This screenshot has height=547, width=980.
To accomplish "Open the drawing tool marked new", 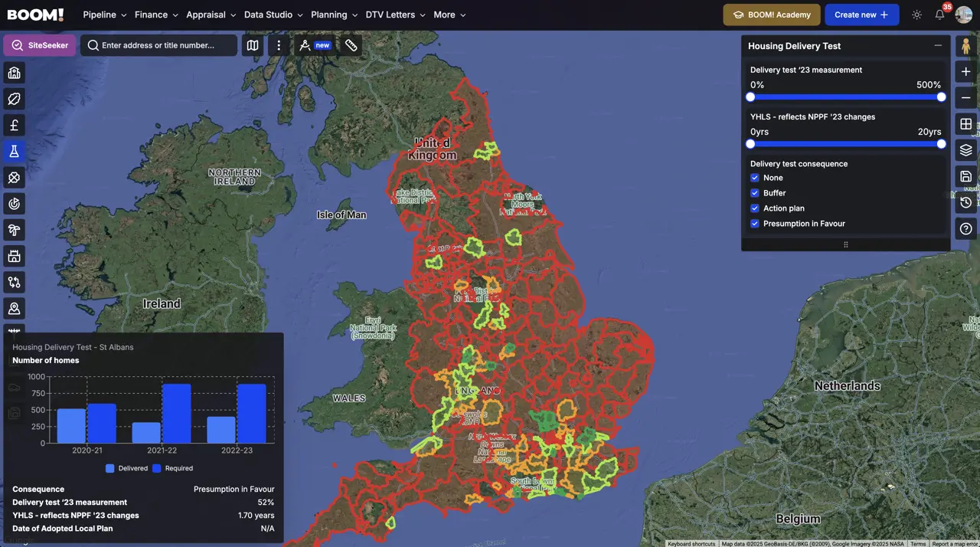I will click(x=315, y=45).
